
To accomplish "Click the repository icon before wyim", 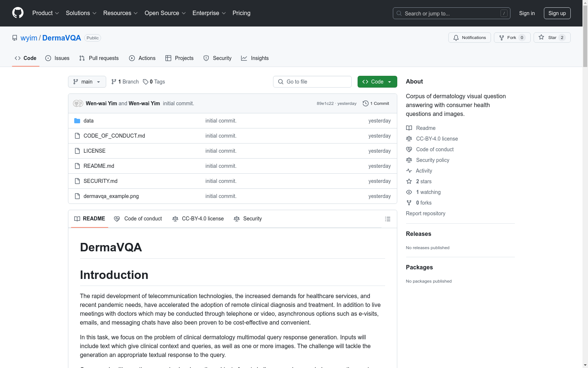I will coord(15,38).
